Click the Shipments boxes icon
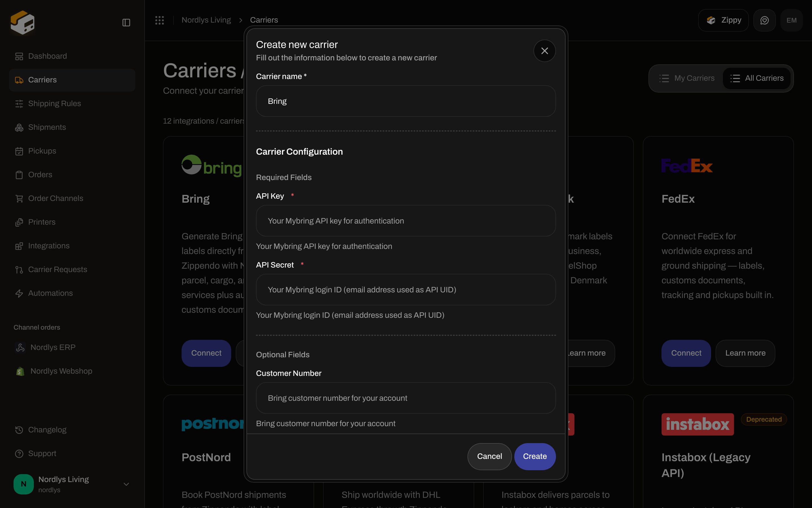The image size is (812, 508). point(19,127)
